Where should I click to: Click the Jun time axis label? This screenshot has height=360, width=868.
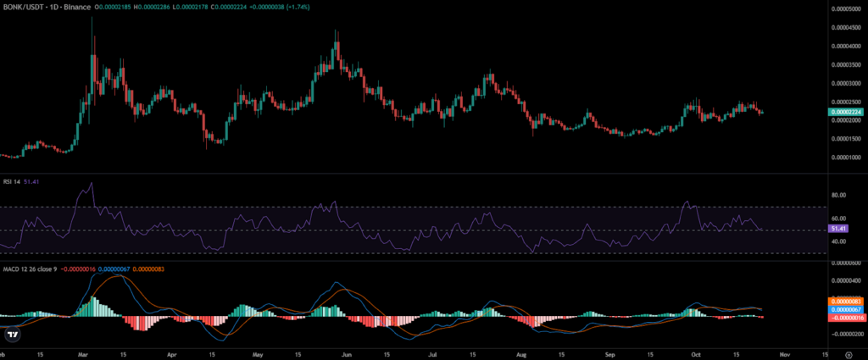[346, 354]
